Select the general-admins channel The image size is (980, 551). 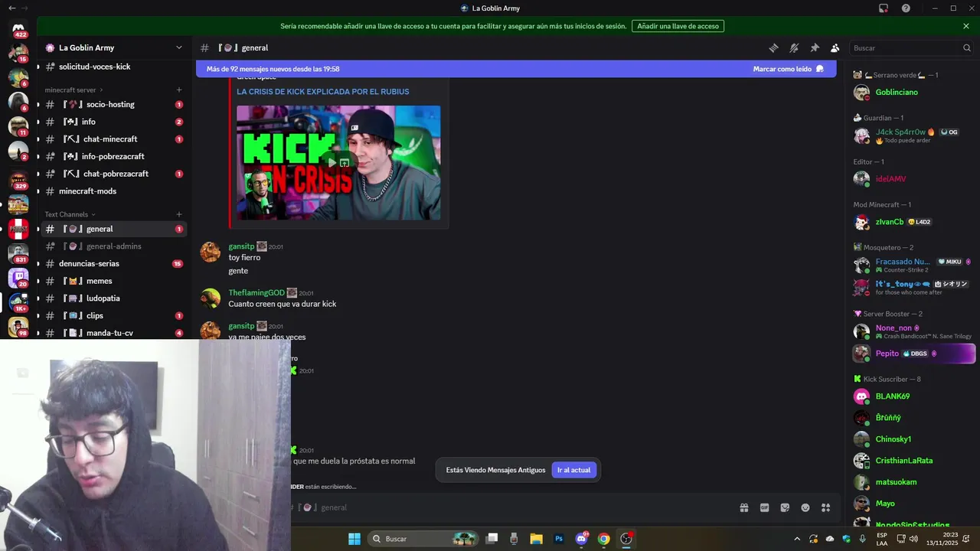pyautogui.click(x=113, y=246)
